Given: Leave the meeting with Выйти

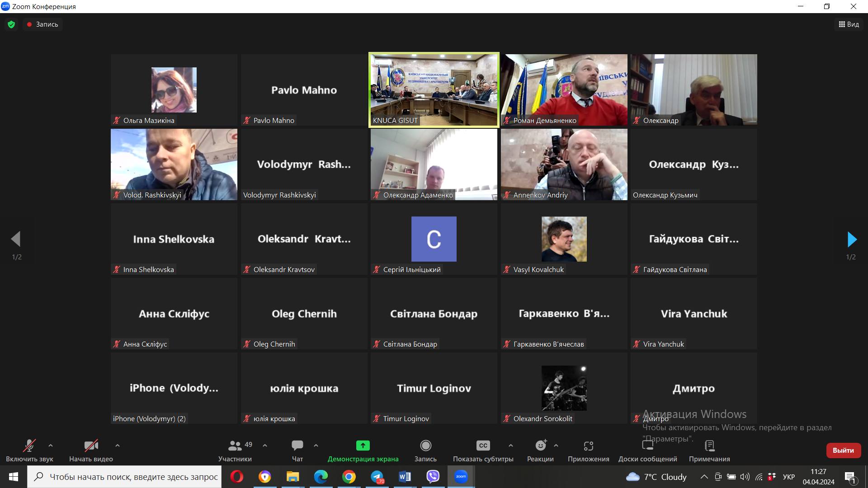Looking at the screenshot, I should click(x=843, y=450).
